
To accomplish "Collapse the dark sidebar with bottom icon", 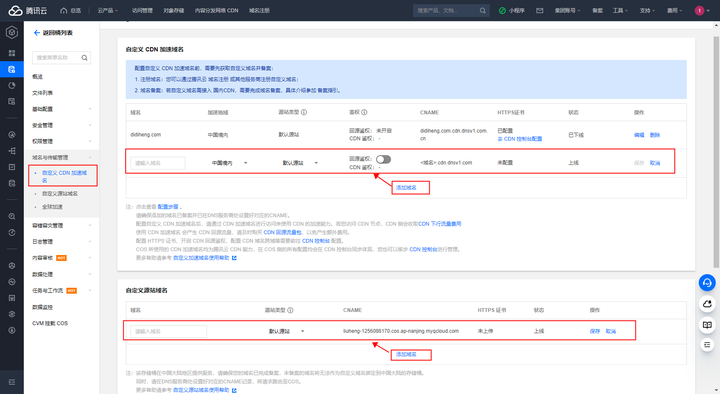I will pos(12,382).
